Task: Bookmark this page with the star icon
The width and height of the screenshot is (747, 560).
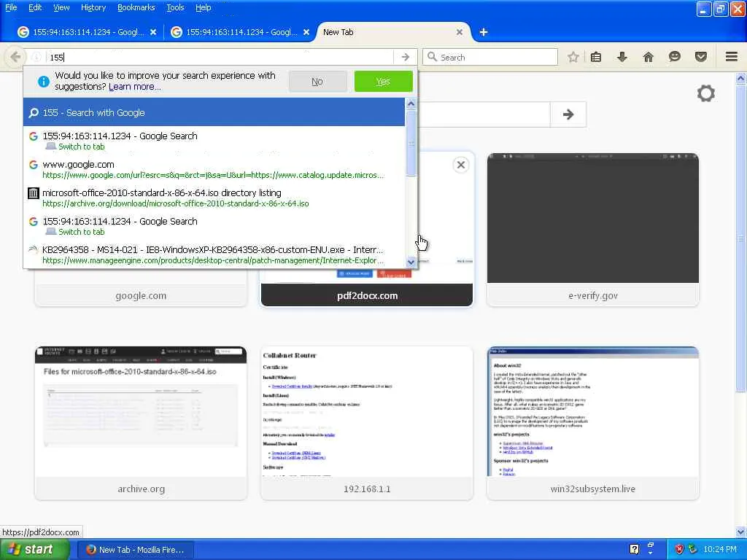Action: 573,57
